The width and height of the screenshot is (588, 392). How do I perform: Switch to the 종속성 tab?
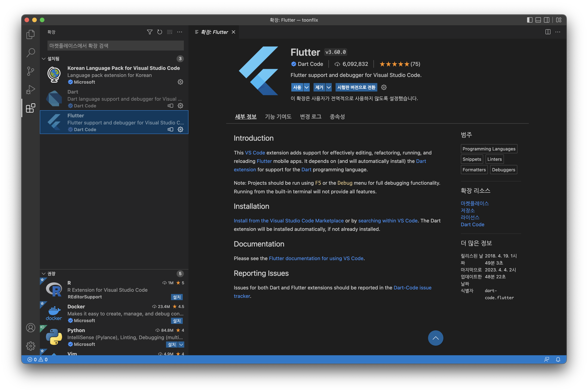click(x=337, y=117)
